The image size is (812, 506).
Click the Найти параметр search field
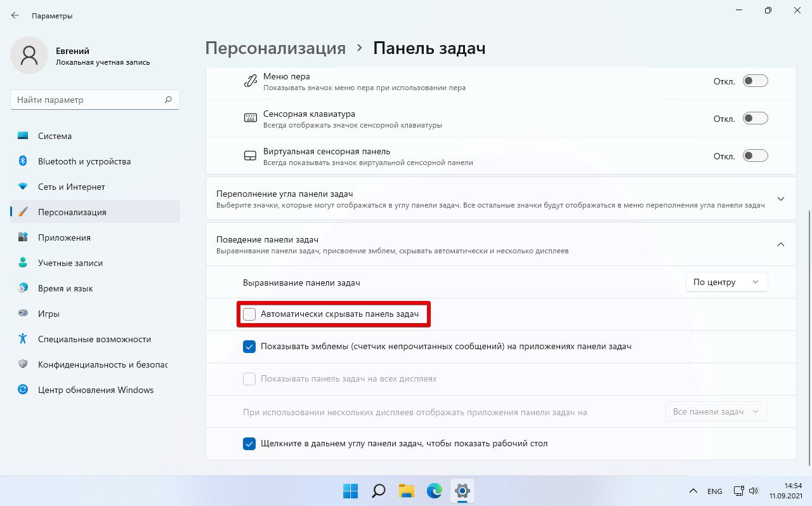[x=95, y=100]
